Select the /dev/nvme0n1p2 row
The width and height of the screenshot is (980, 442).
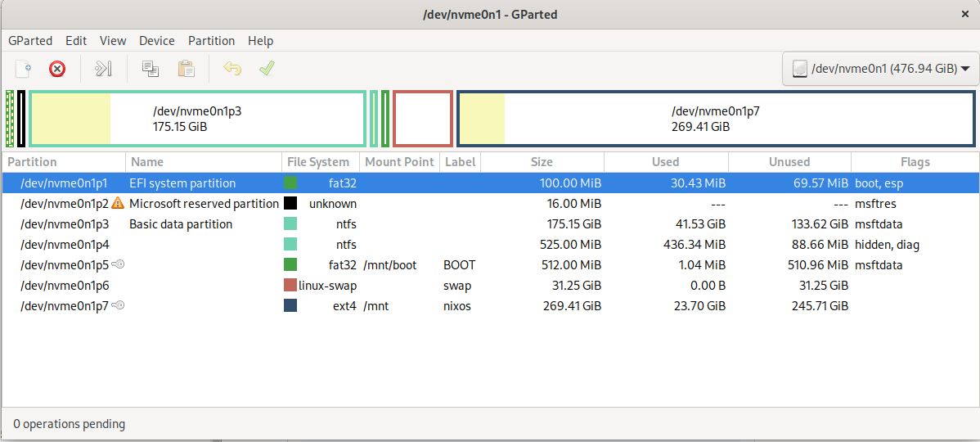(490, 203)
